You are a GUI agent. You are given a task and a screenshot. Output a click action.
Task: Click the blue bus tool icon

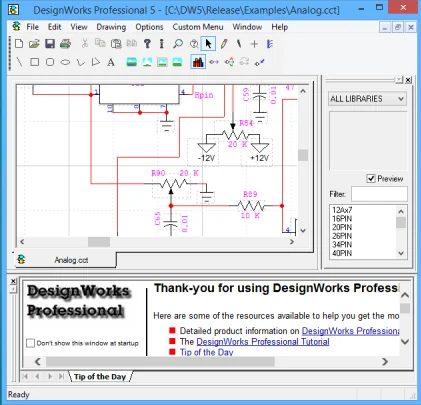click(x=270, y=44)
